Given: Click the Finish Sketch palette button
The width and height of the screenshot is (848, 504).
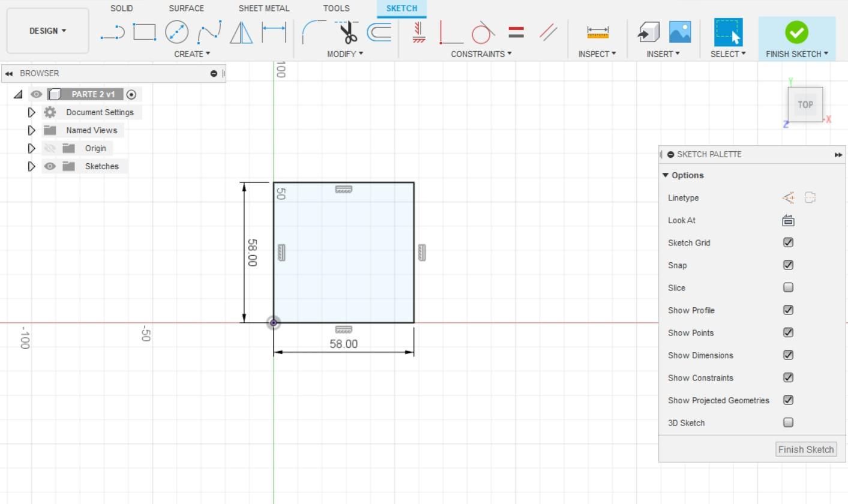Looking at the screenshot, I should [x=806, y=449].
